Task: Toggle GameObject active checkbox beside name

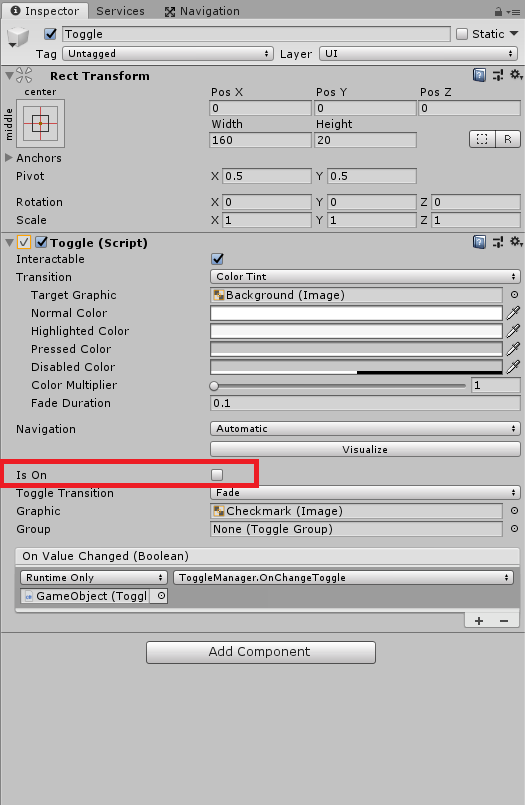Action: (50, 34)
